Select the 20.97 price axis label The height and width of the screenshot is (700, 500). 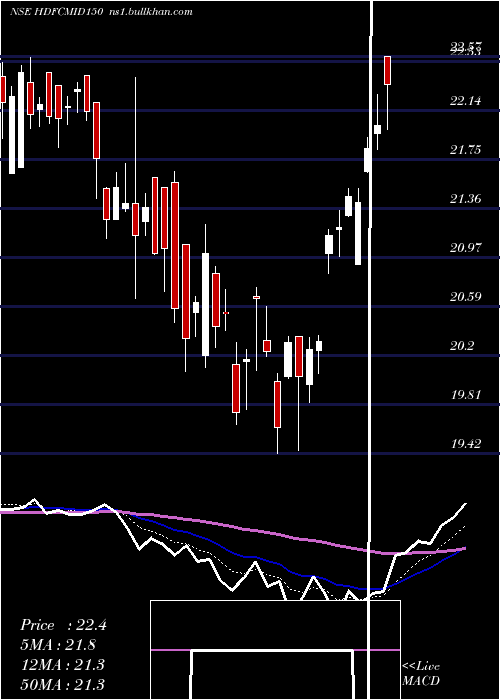pos(466,248)
